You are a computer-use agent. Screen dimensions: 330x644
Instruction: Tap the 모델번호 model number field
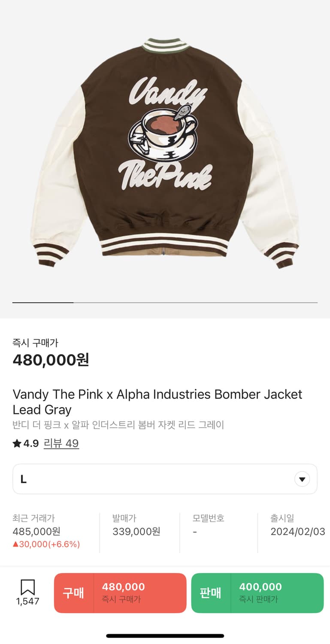click(x=208, y=525)
